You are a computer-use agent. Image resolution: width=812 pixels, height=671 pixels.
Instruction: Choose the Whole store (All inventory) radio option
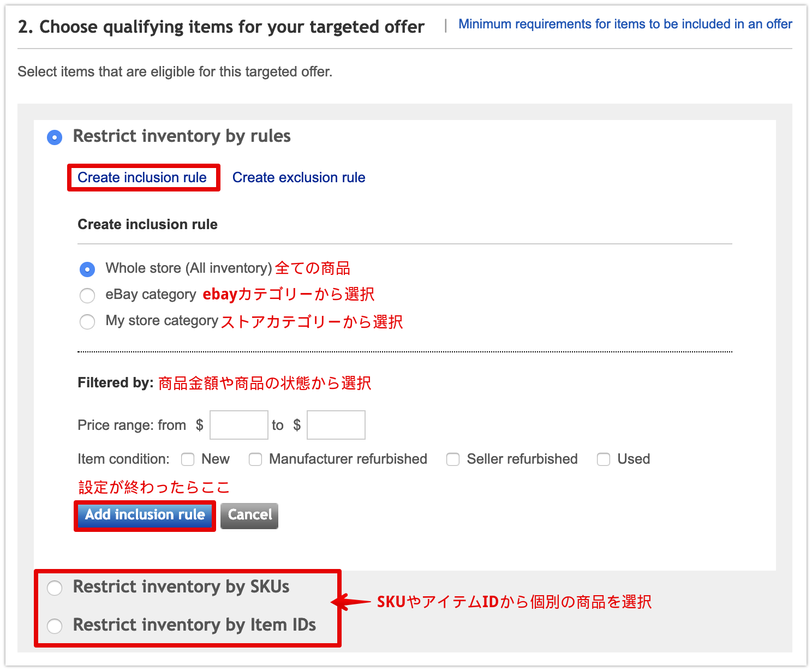87,269
